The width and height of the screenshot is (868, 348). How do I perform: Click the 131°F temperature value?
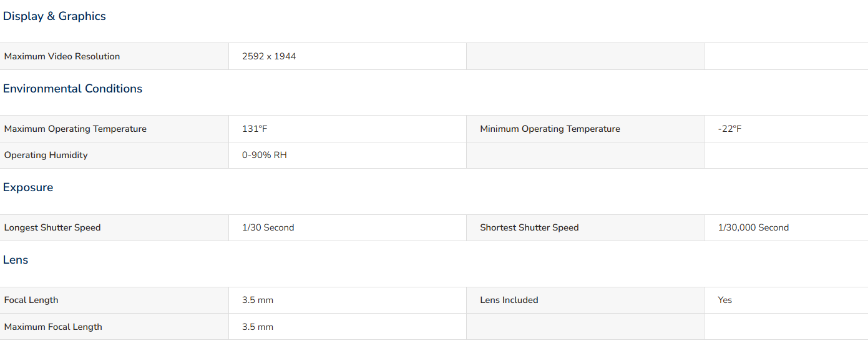pyautogui.click(x=255, y=129)
